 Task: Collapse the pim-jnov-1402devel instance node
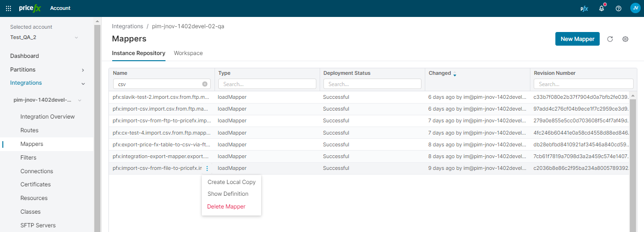click(x=80, y=100)
